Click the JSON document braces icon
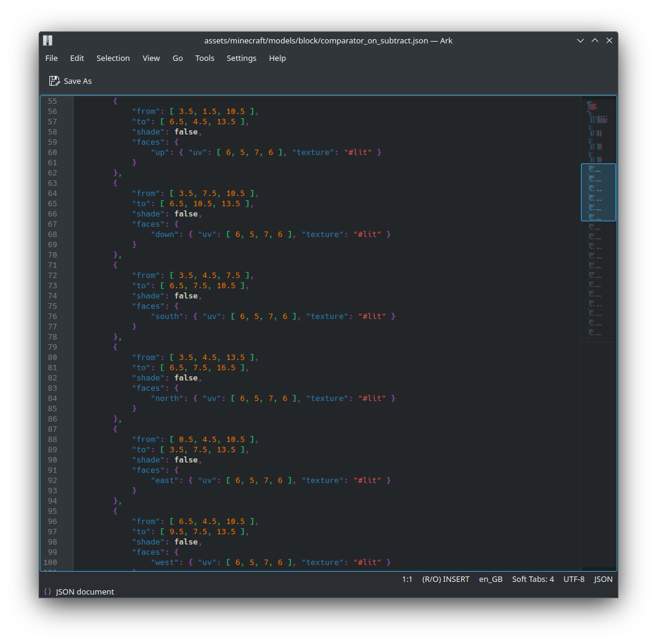Screen dimensions: 657x644 (x=48, y=592)
